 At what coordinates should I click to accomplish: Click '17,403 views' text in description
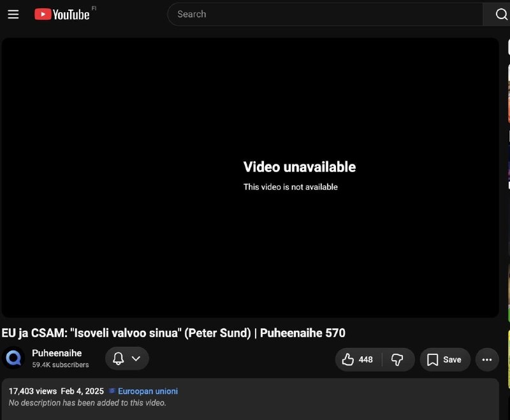[x=33, y=391]
